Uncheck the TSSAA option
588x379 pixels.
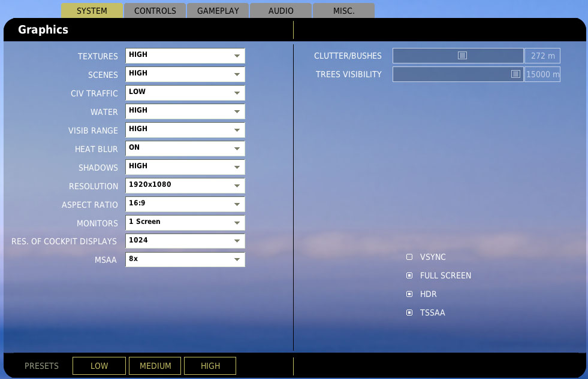pyautogui.click(x=409, y=313)
